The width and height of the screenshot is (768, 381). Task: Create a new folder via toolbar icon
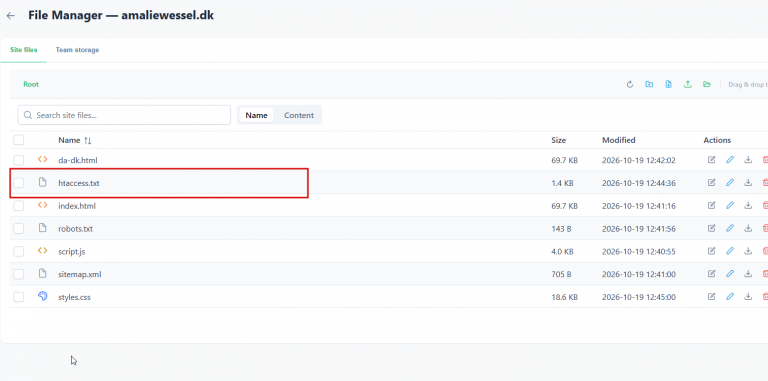pyautogui.click(x=649, y=84)
